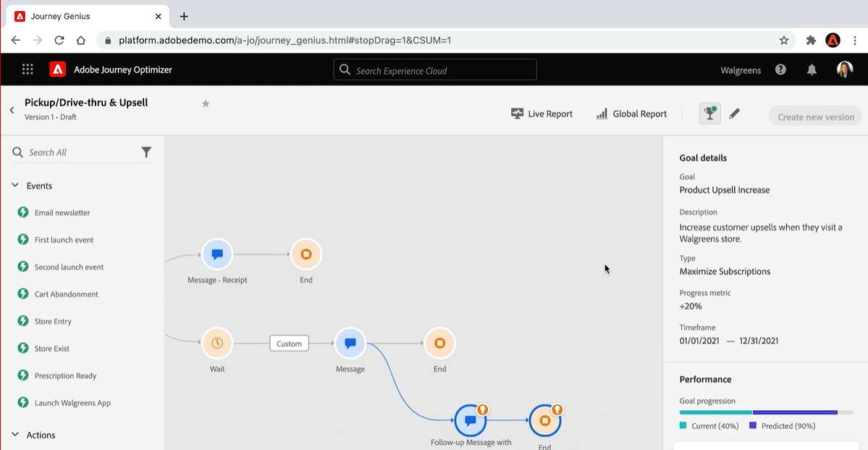Click the 12/31/2021 timeframe end date

point(759,341)
